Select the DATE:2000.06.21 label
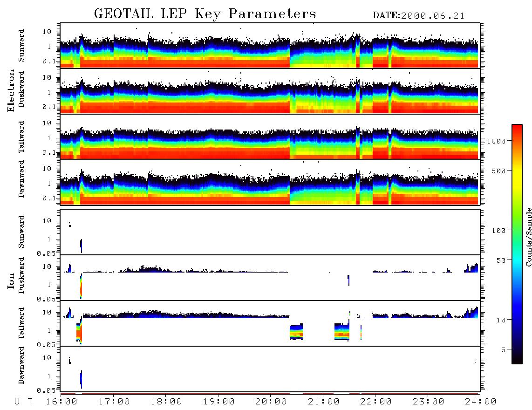The height and width of the screenshot is (410, 532). click(x=418, y=16)
